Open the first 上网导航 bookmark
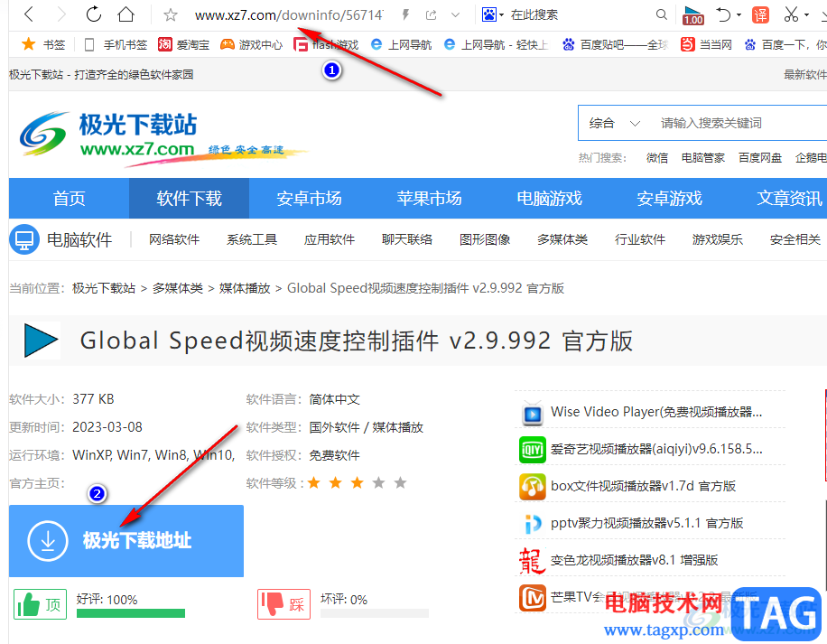Image resolution: width=827 pixels, height=644 pixels. point(402,45)
